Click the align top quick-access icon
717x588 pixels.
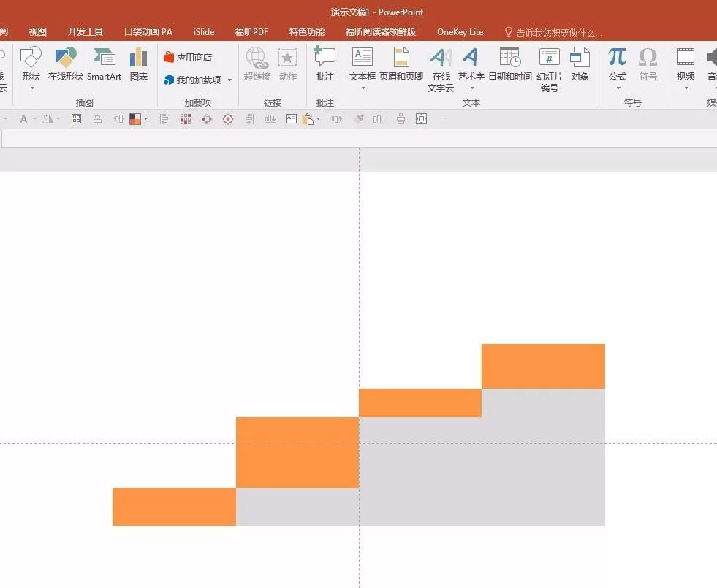(336, 119)
